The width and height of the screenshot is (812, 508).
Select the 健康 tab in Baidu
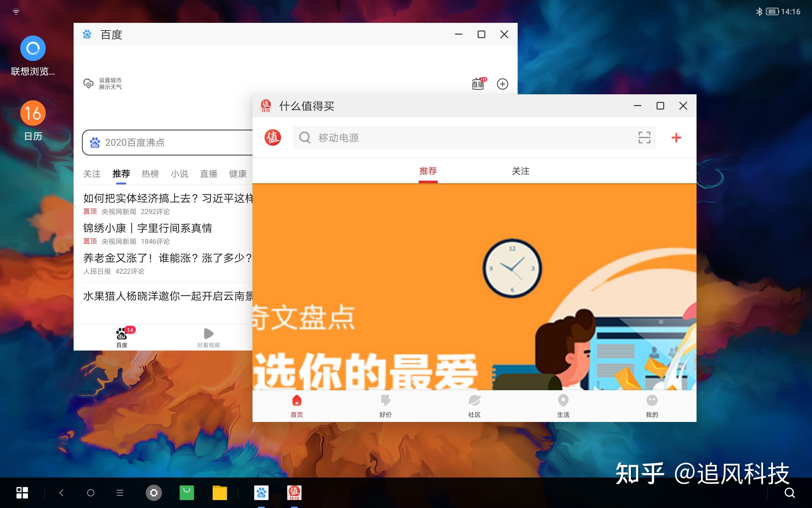[238, 174]
